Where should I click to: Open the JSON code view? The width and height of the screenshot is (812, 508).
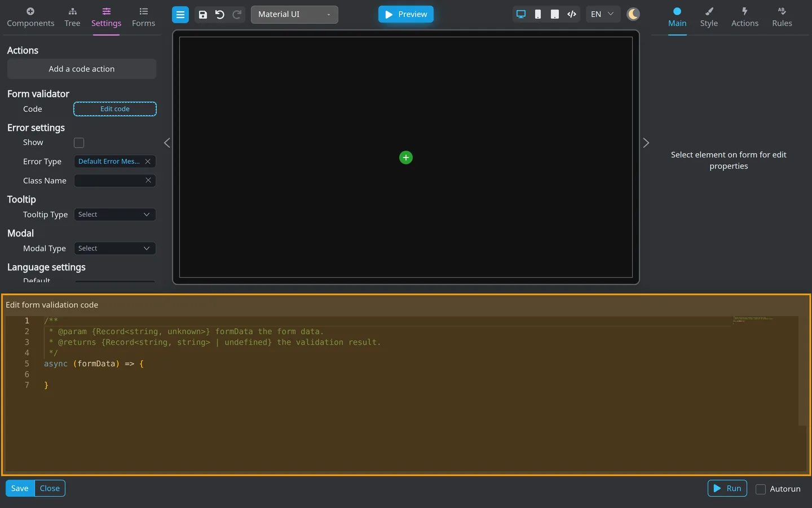(x=572, y=14)
